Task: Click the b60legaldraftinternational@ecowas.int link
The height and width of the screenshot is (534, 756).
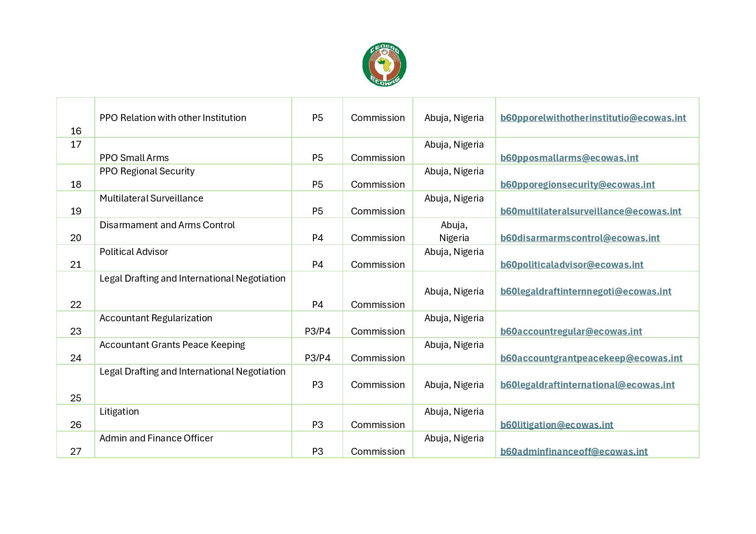Action: (587, 385)
